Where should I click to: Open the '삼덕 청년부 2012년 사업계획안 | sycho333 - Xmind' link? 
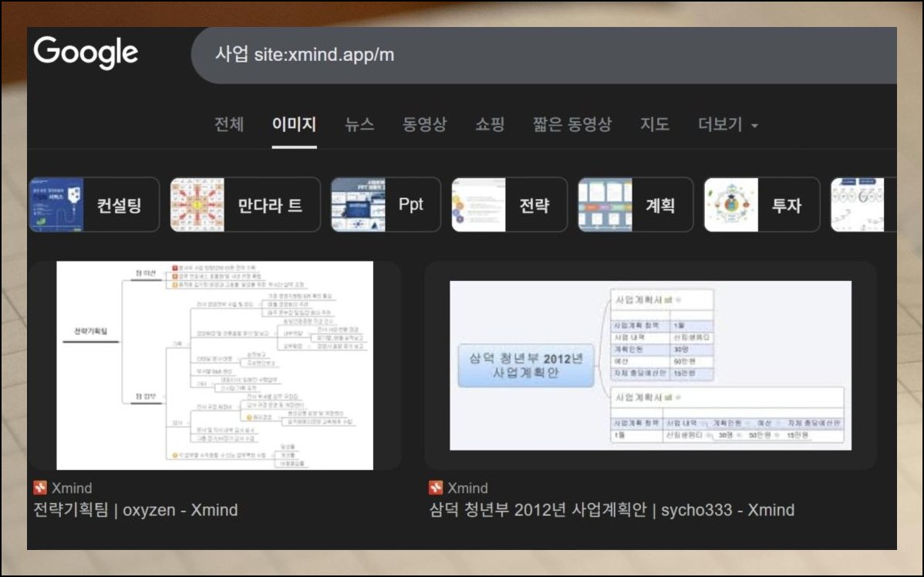612,510
